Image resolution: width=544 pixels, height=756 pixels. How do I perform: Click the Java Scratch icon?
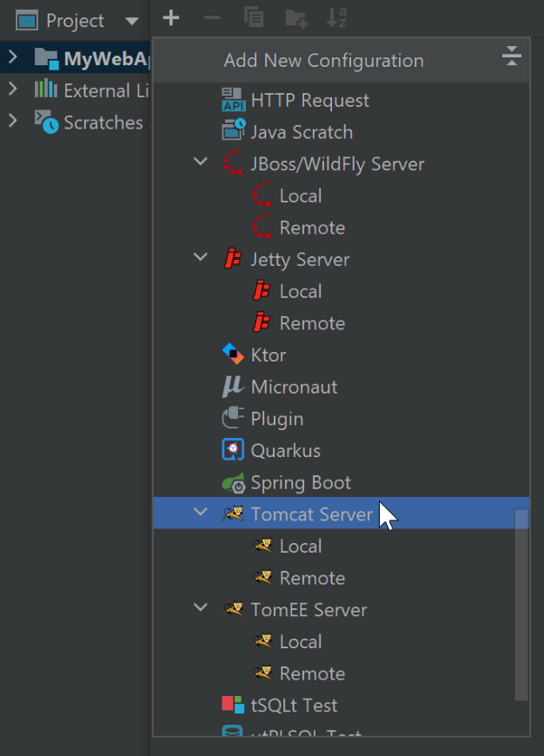pyautogui.click(x=234, y=129)
